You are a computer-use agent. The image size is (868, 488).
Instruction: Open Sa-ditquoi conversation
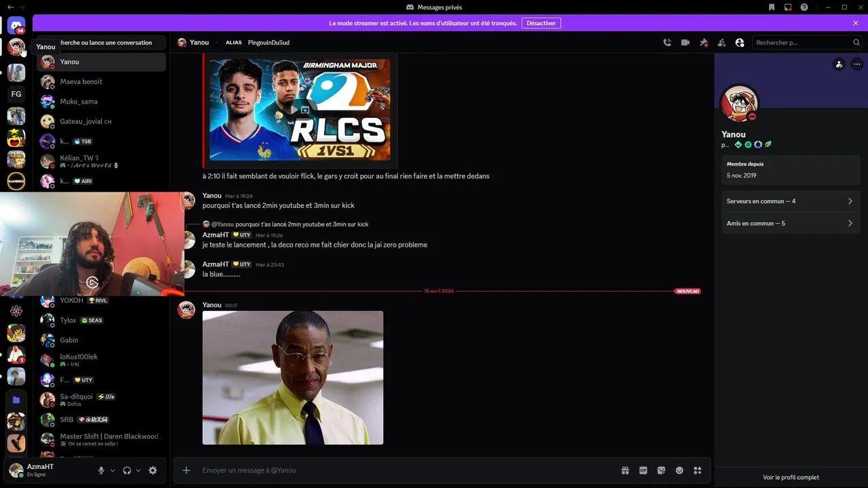click(x=101, y=400)
